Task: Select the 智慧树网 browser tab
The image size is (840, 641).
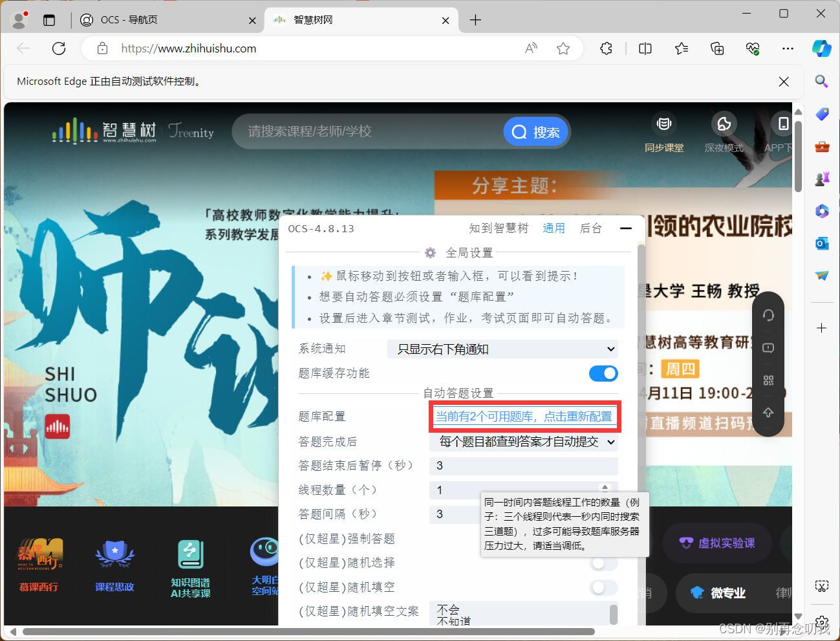Action: pyautogui.click(x=362, y=20)
